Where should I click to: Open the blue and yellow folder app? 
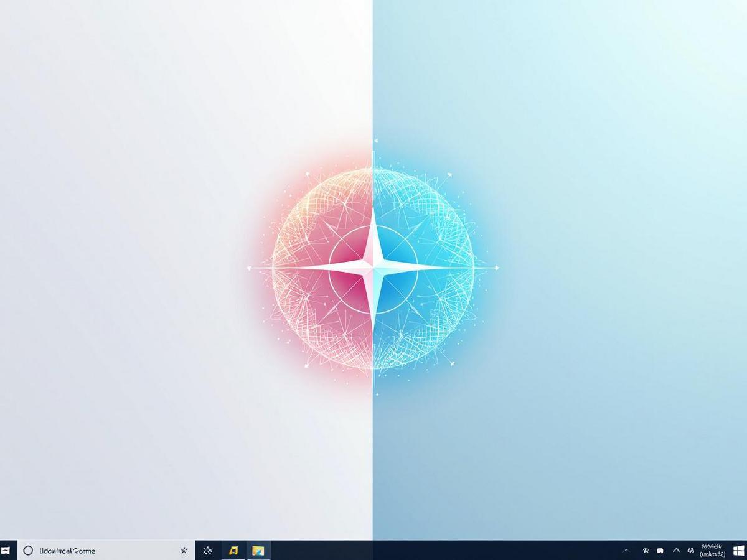pyautogui.click(x=258, y=551)
